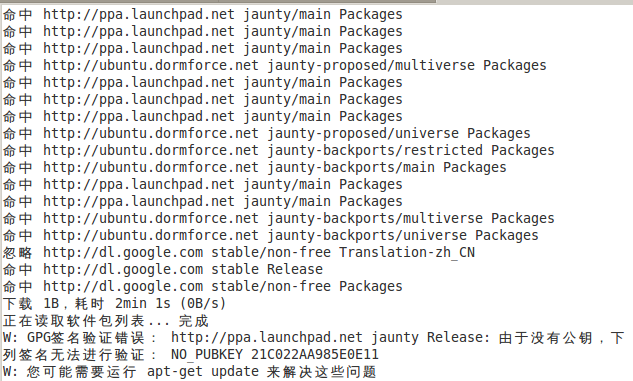Click the Translation-zh_CN text
Viewport: 633px width, 381px height.
pyautogui.click(x=407, y=253)
